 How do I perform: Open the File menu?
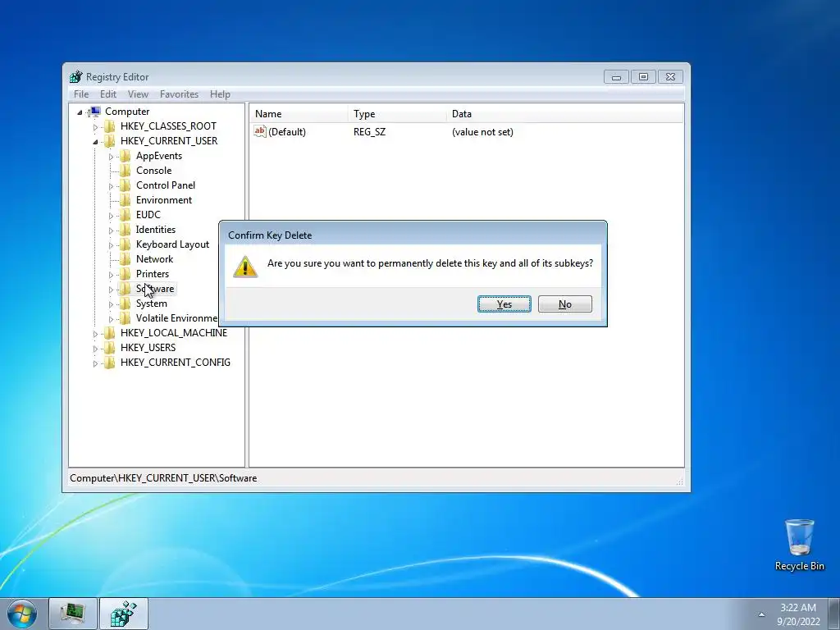pyautogui.click(x=81, y=94)
